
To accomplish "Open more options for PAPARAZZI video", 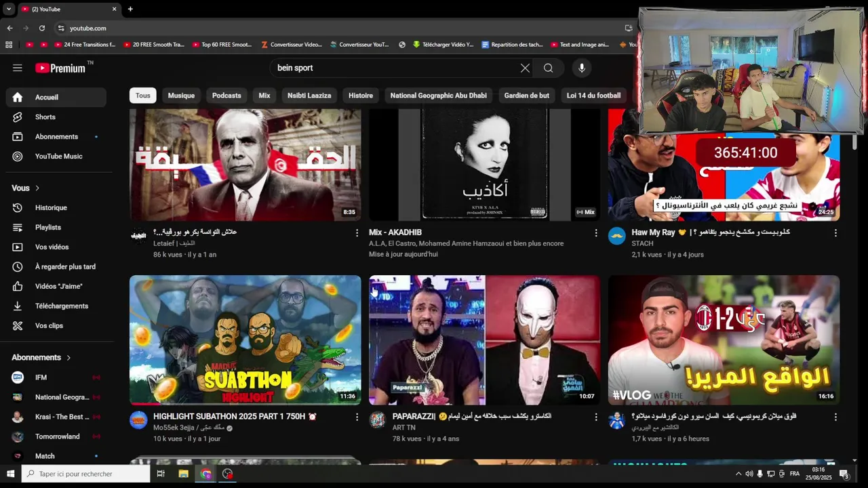I will (x=596, y=417).
